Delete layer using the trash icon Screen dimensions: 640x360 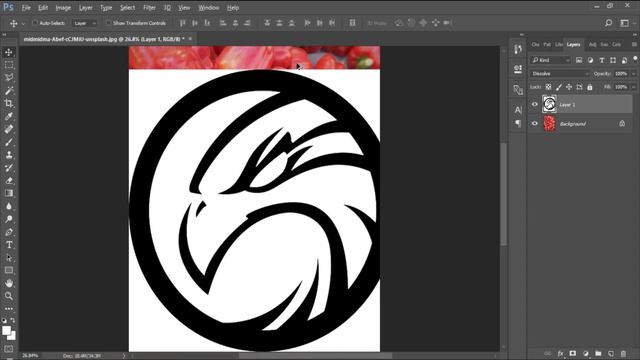point(623,353)
